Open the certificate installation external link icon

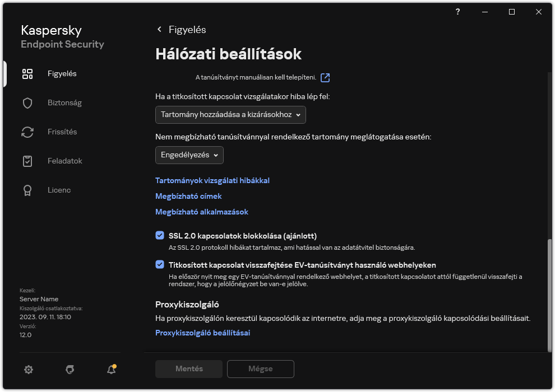coord(325,78)
